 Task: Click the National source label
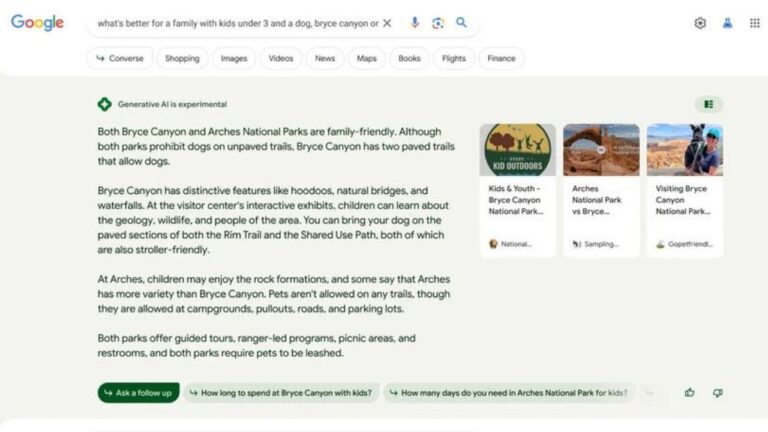click(510, 243)
